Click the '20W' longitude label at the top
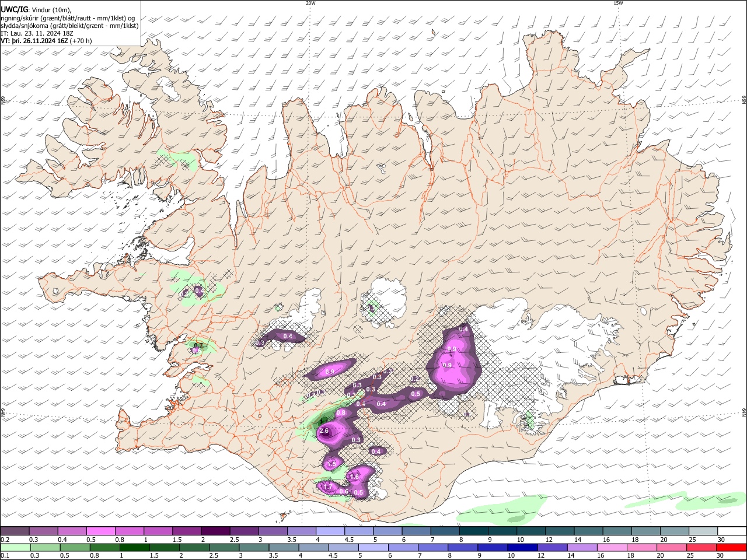The image size is (747, 560). [310, 3]
